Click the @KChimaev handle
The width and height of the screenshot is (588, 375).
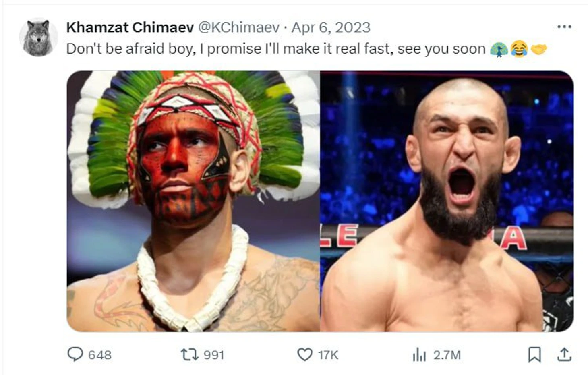pos(239,27)
